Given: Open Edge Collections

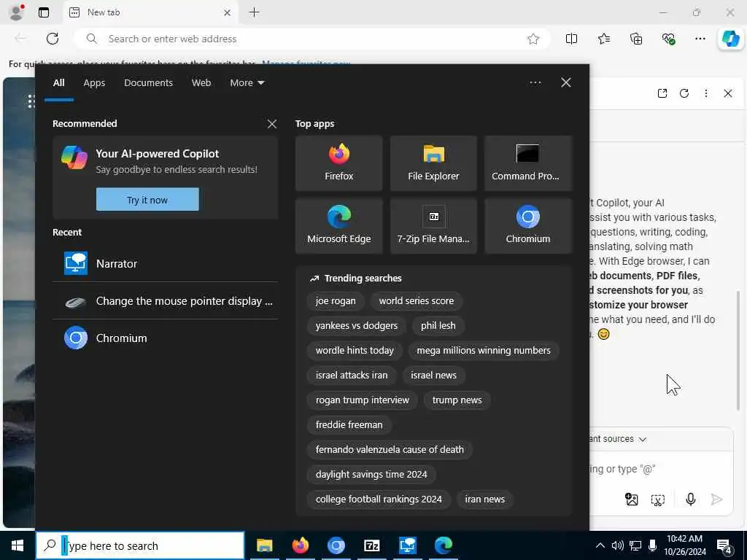Looking at the screenshot, I should click(x=636, y=39).
